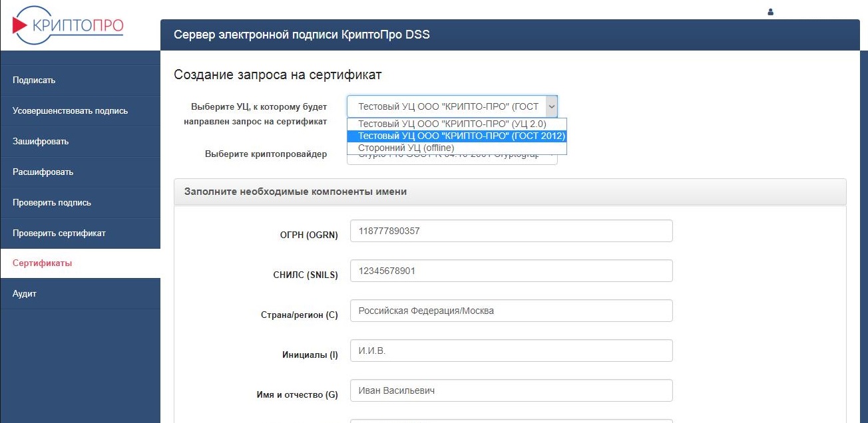Edit the Страна/регион (C) field
Viewport: 868px width, 423px height.
click(x=511, y=311)
